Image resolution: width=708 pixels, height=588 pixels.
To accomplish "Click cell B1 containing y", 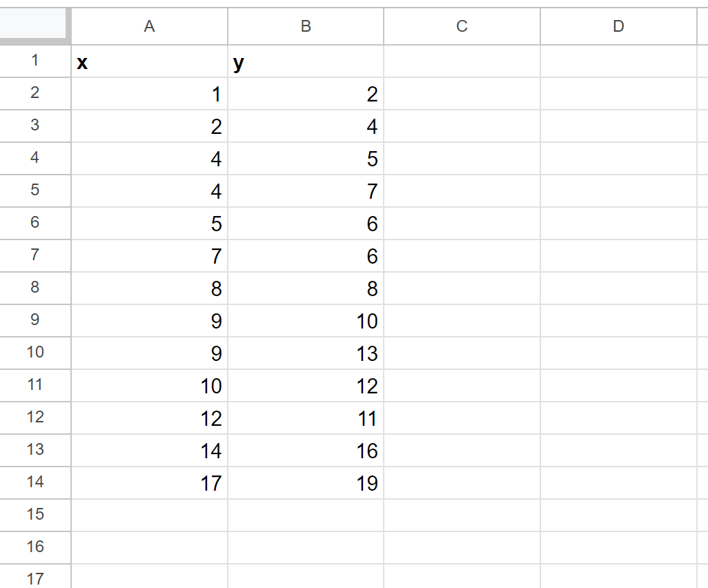I will 306,61.
